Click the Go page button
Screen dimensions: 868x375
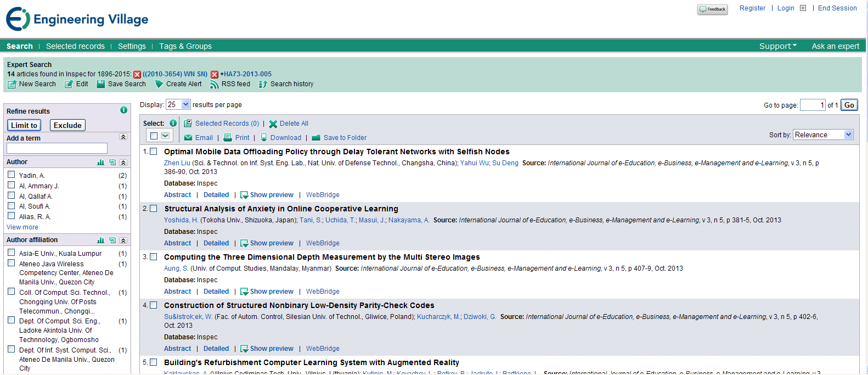pos(849,105)
